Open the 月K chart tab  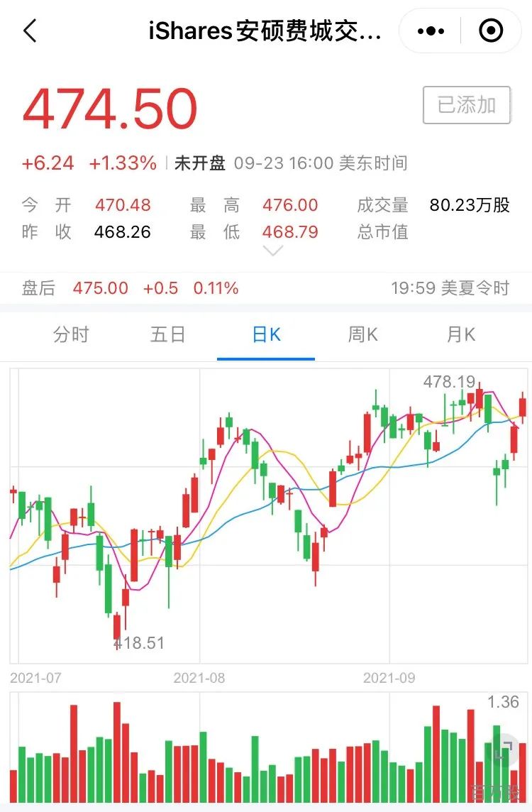[460, 334]
